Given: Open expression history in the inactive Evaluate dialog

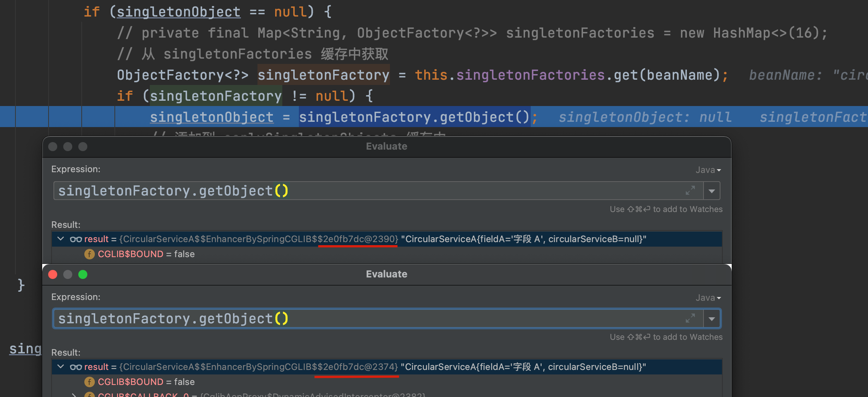Looking at the screenshot, I should tap(712, 191).
